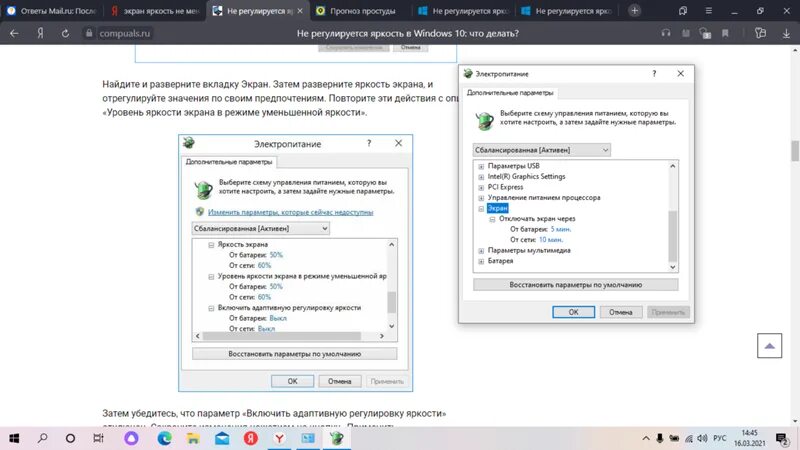
Task: Open Task View on taskbar
Action: pos(98,438)
